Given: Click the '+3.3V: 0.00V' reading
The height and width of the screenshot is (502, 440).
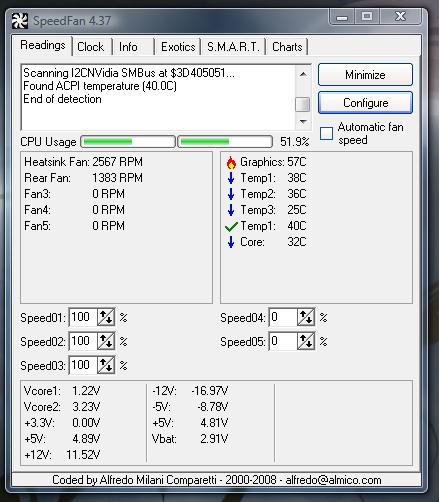Looking at the screenshot, I should click(62, 423).
